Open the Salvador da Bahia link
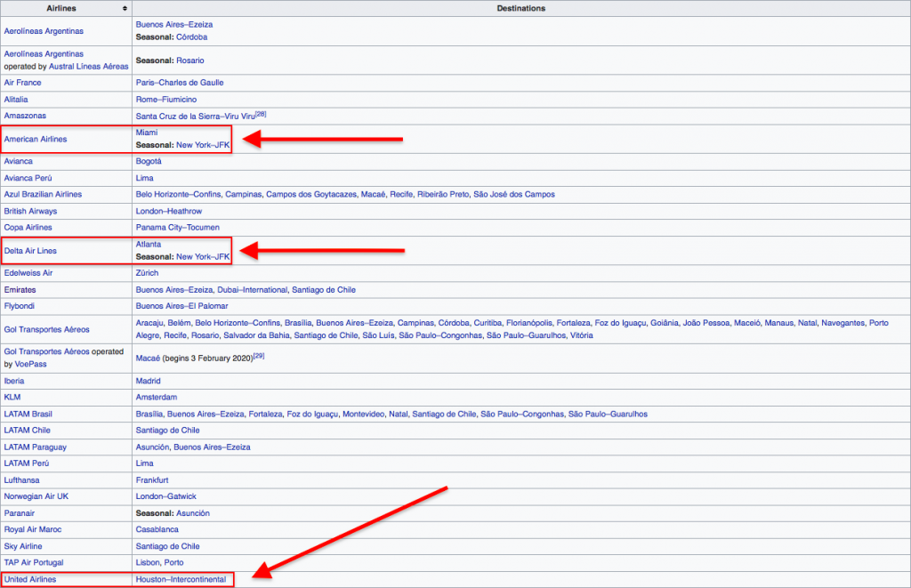 pos(256,335)
